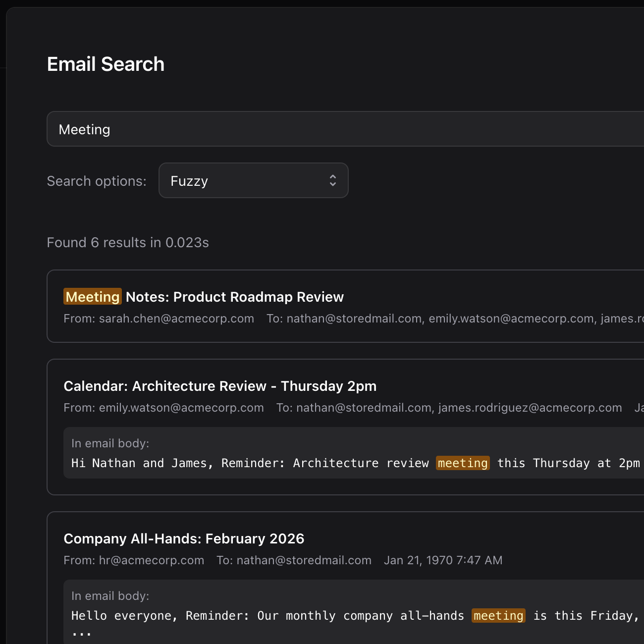Image resolution: width=644 pixels, height=644 pixels.
Task: Open the Fuzzy search options dropdown
Action: [x=253, y=181]
